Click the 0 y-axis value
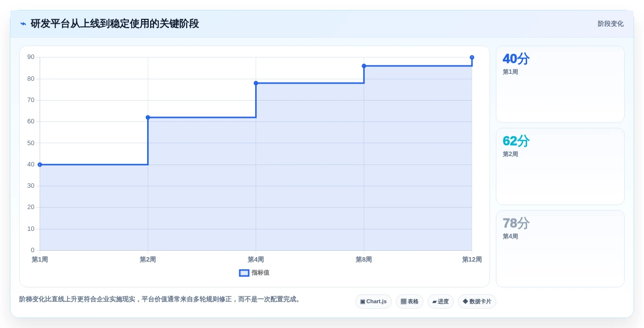This screenshot has width=644, height=328. point(33,250)
